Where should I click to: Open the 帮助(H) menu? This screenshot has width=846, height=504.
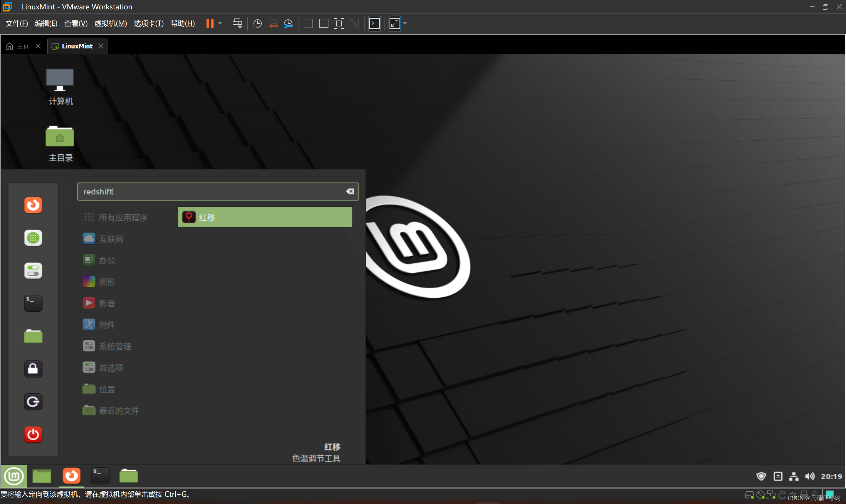(183, 23)
